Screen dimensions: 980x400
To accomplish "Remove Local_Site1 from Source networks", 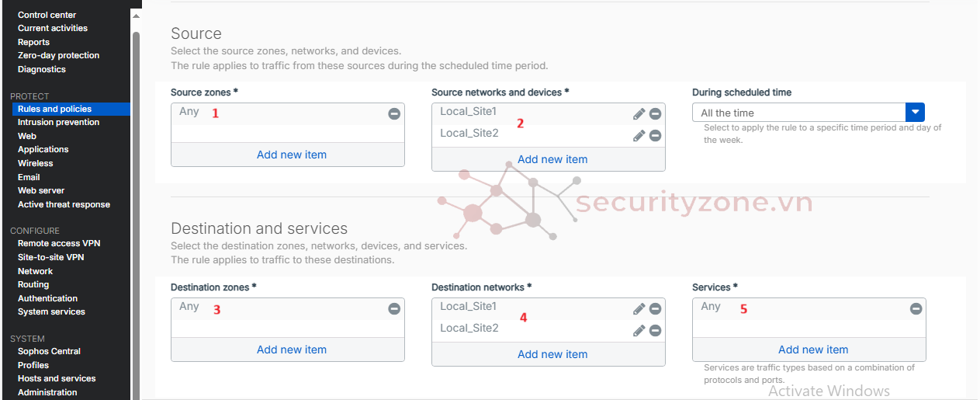I will tap(655, 114).
